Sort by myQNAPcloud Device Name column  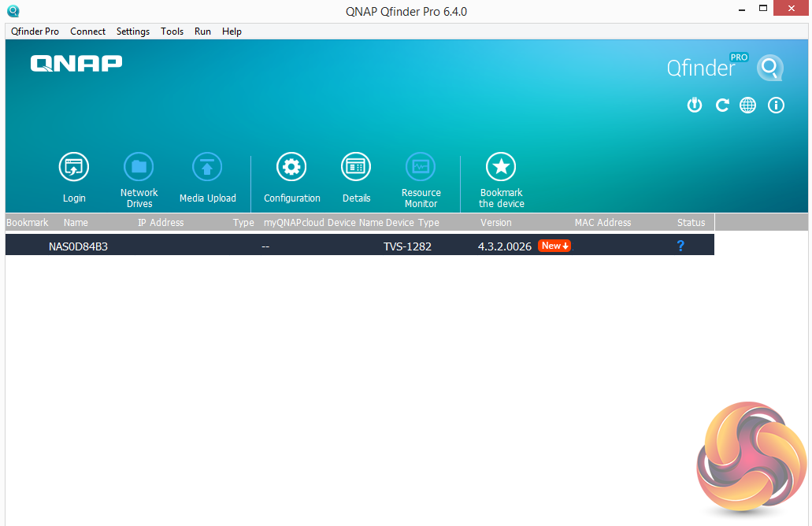point(324,223)
